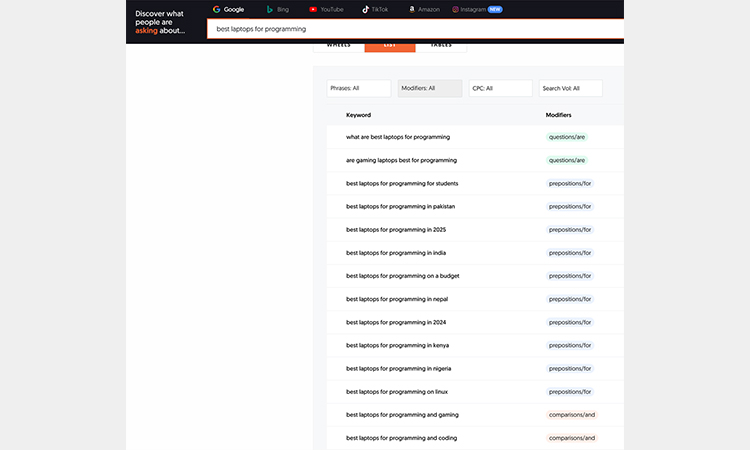Pick the TikTok source icon
Screen dimensions: 750x450
(366, 9)
